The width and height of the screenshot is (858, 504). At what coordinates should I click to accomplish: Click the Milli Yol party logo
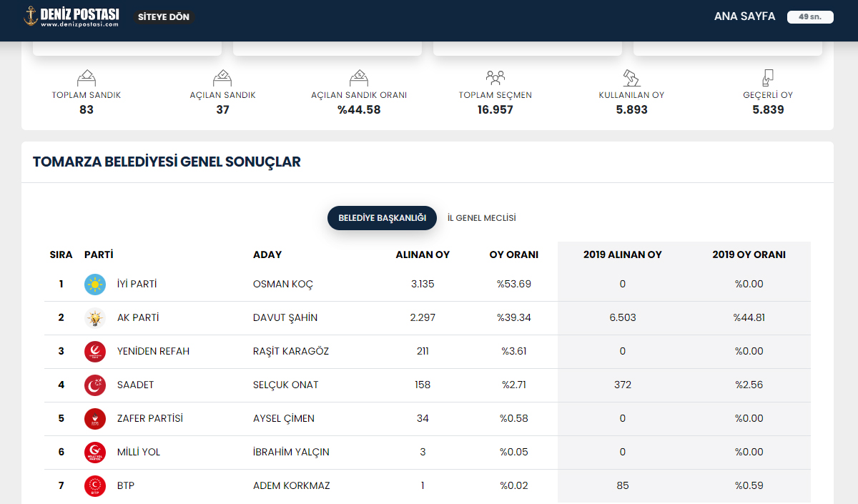click(95, 453)
